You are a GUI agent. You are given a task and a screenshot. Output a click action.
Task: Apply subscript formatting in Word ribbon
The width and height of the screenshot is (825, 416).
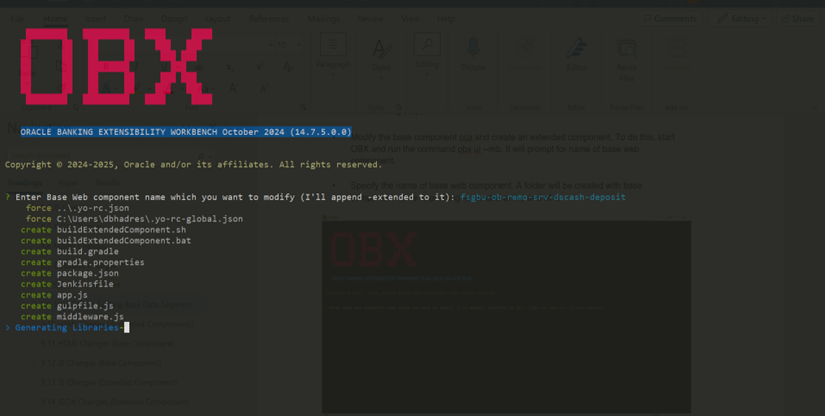[230, 67]
